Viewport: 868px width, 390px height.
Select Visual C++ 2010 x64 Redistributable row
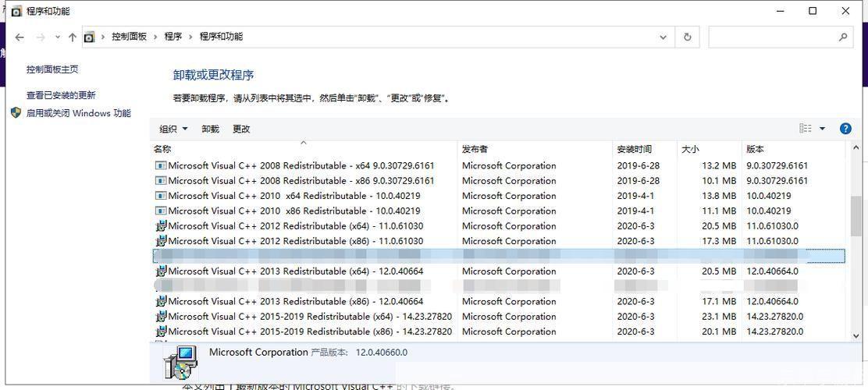[x=498, y=195]
